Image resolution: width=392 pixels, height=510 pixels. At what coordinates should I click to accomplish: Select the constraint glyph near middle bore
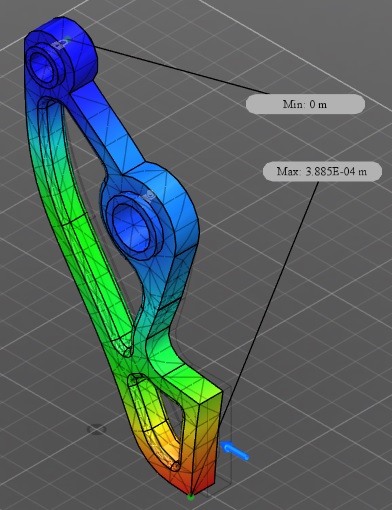tap(148, 197)
